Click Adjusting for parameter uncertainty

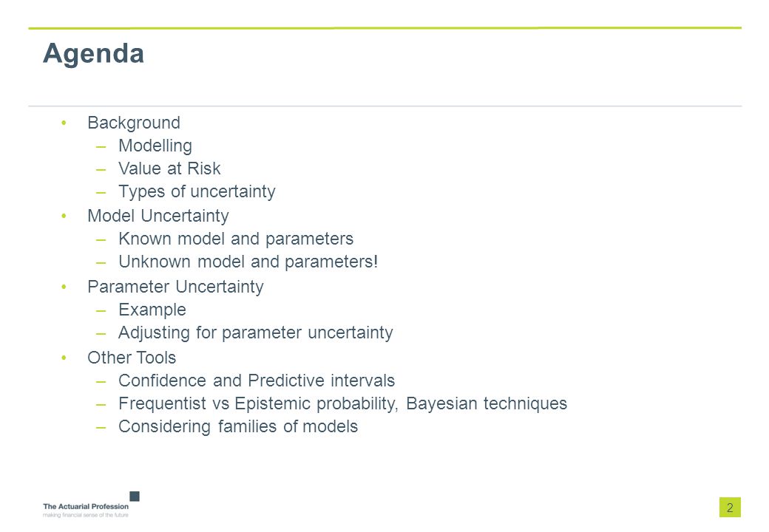pyautogui.click(x=256, y=333)
